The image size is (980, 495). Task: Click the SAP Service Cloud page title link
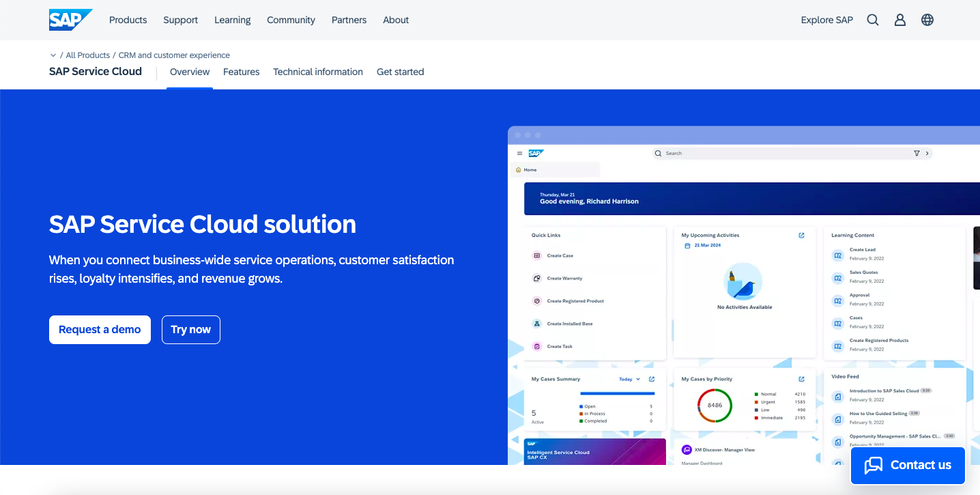click(x=96, y=72)
